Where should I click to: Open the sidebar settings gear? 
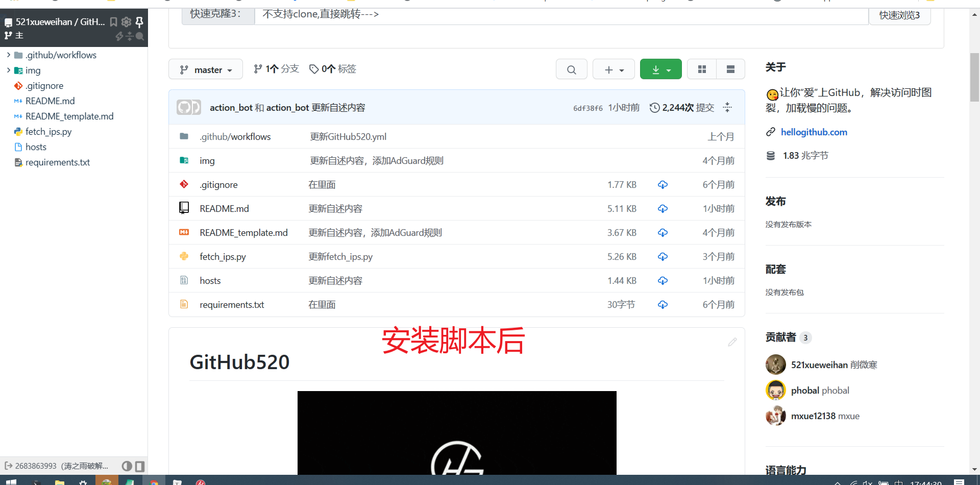pos(126,22)
